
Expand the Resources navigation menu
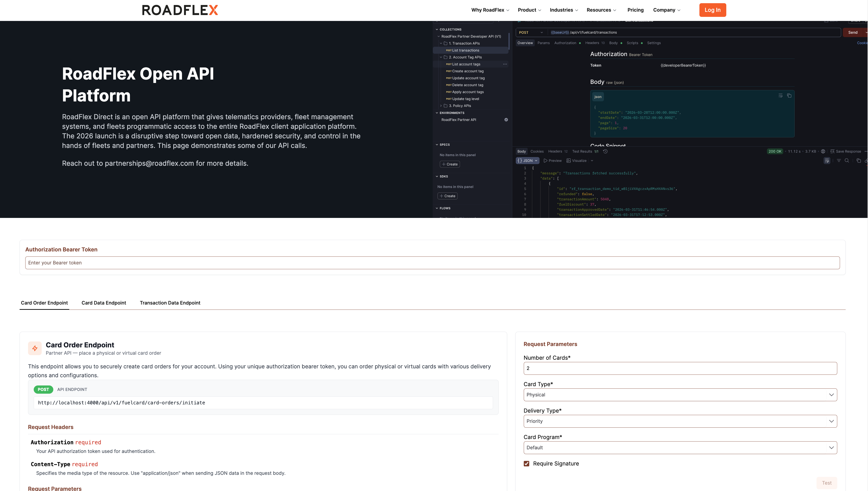click(601, 10)
